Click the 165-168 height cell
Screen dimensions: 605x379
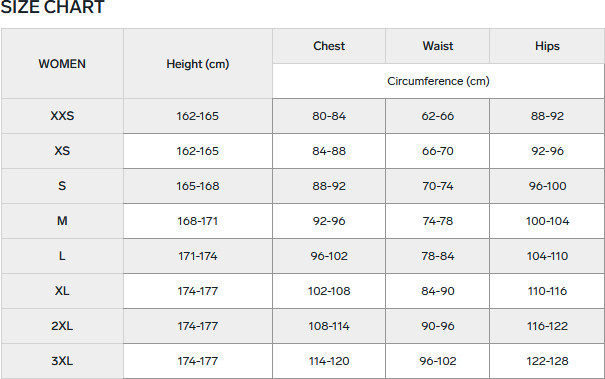[198, 186]
